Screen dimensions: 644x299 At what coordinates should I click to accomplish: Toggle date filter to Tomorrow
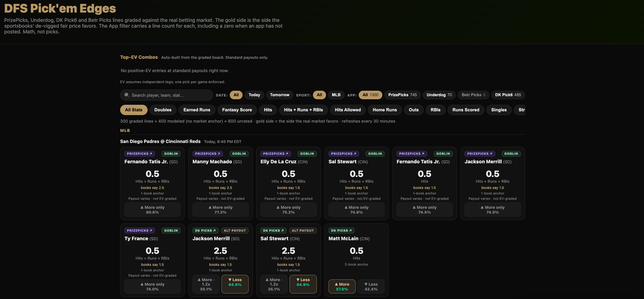(280, 95)
